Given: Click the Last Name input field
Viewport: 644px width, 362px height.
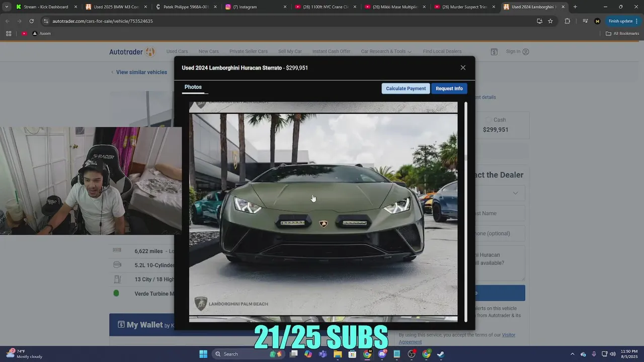Looking at the screenshot, I should point(500,213).
